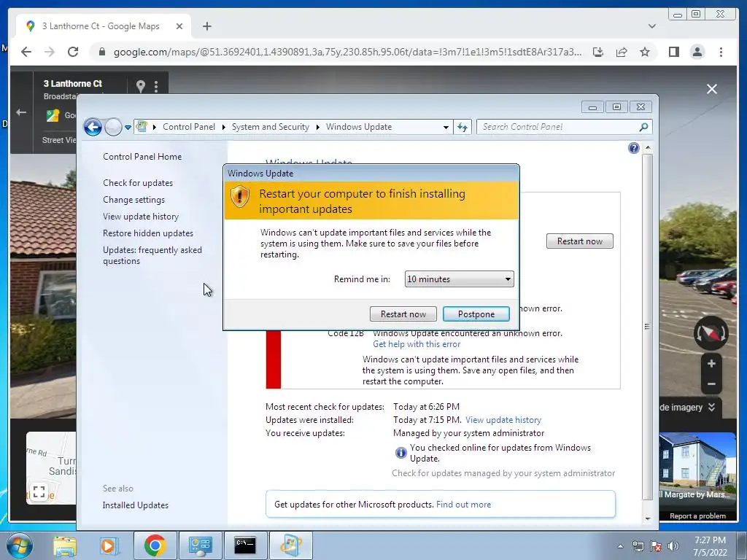Image resolution: width=747 pixels, height=560 pixels.
Task: Open Street View more options dots
Action: (x=156, y=86)
